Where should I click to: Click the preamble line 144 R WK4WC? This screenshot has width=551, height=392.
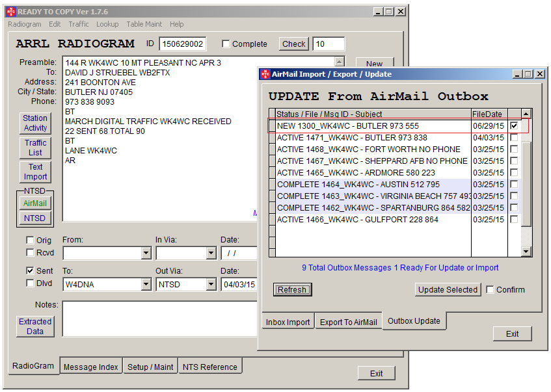coord(143,62)
